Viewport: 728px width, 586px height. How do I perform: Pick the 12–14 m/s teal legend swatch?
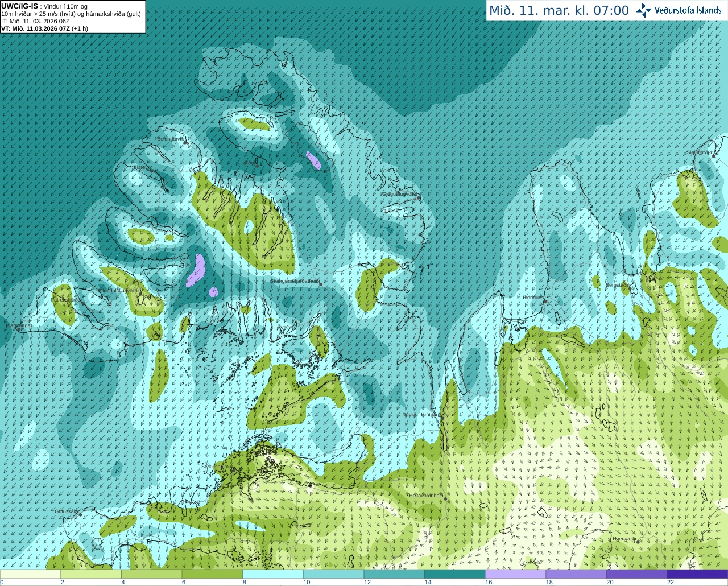(x=394, y=574)
